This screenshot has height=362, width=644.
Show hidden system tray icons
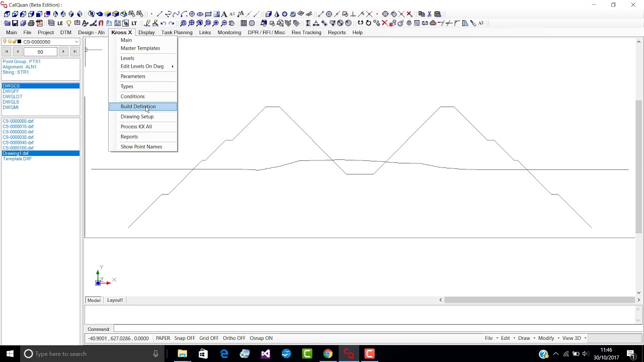555,354
